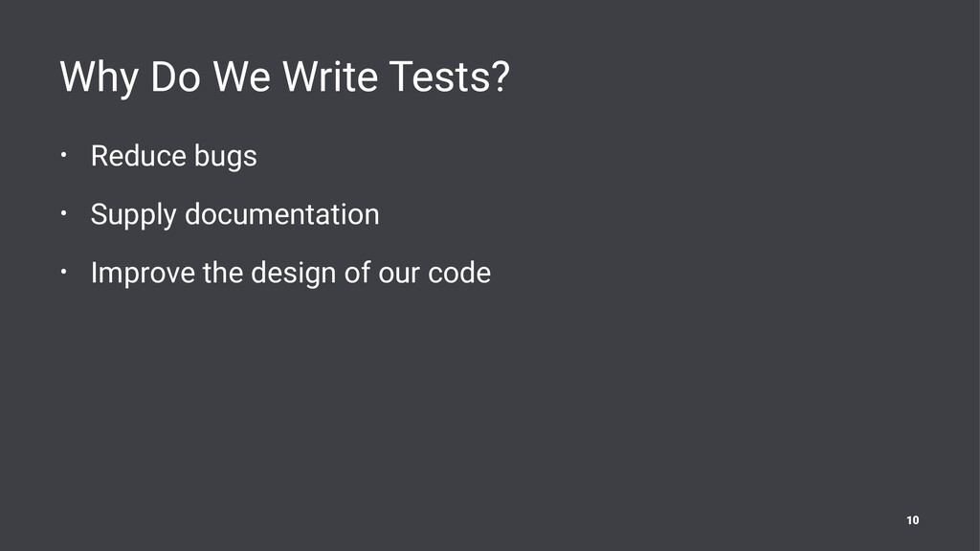Click the word documentation in second bullet
Screen dimensions: 980x551
(x=282, y=214)
